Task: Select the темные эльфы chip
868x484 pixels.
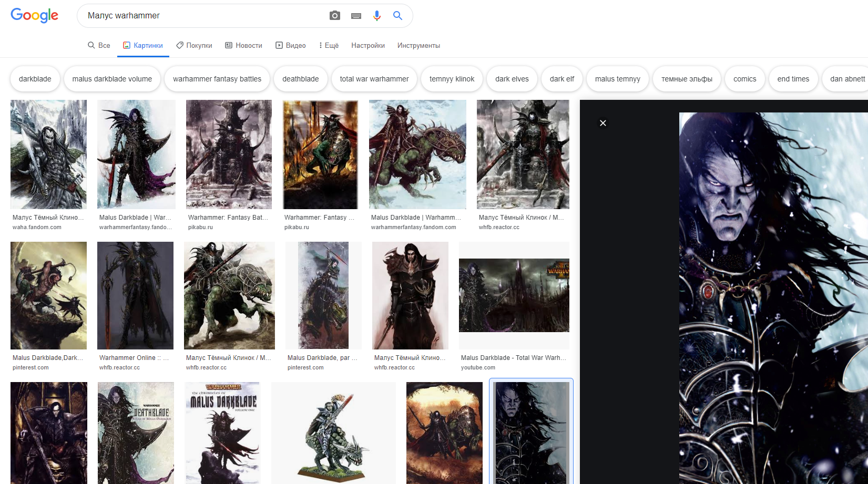Action: click(x=687, y=79)
